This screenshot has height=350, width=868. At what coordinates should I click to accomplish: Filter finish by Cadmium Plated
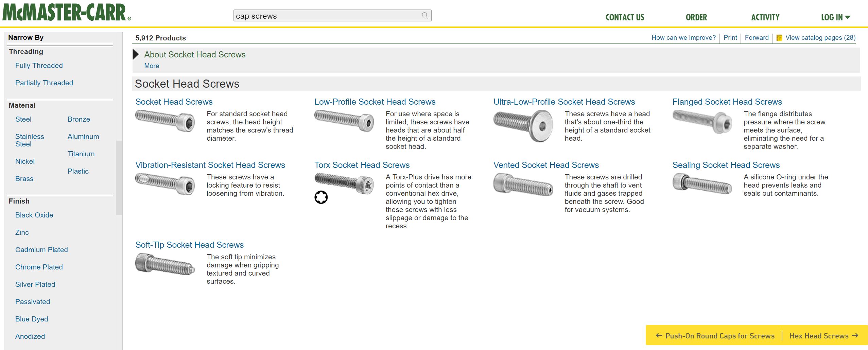pyautogui.click(x=41, y=250)
